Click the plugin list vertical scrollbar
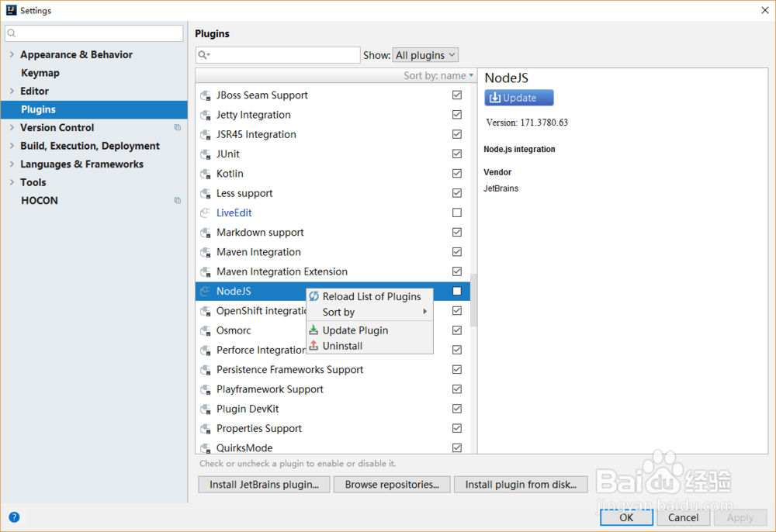The height and width of the screenshot is (532, 776). (473, 300)
